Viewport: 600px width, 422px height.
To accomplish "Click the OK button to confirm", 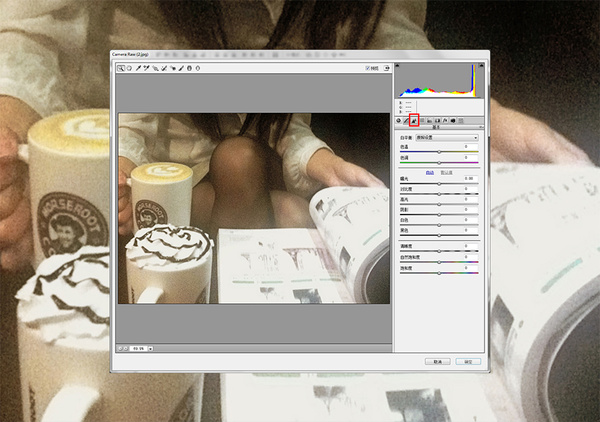I will click(468, 362).
